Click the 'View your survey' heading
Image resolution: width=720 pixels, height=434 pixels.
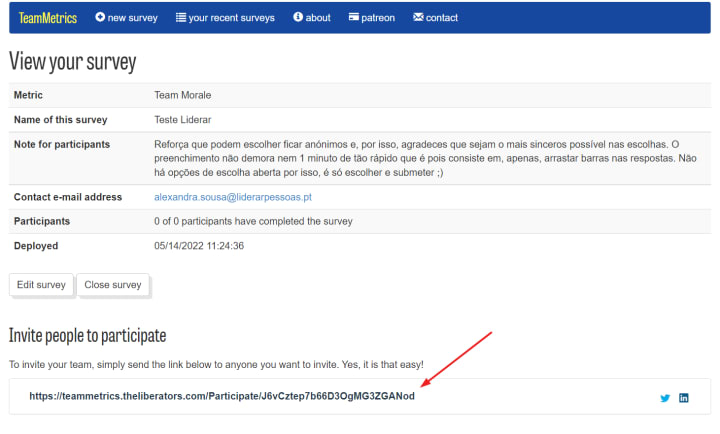[x=73, y=62]
